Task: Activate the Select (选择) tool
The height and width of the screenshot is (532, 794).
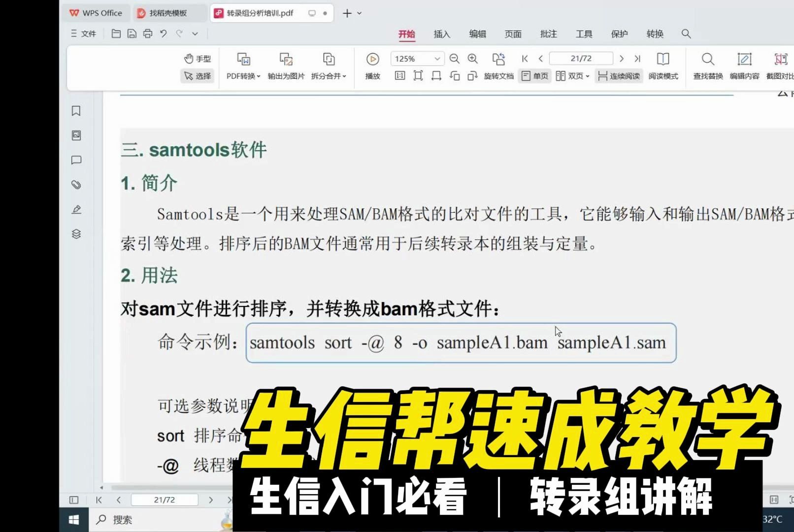Action: point(197,76)
